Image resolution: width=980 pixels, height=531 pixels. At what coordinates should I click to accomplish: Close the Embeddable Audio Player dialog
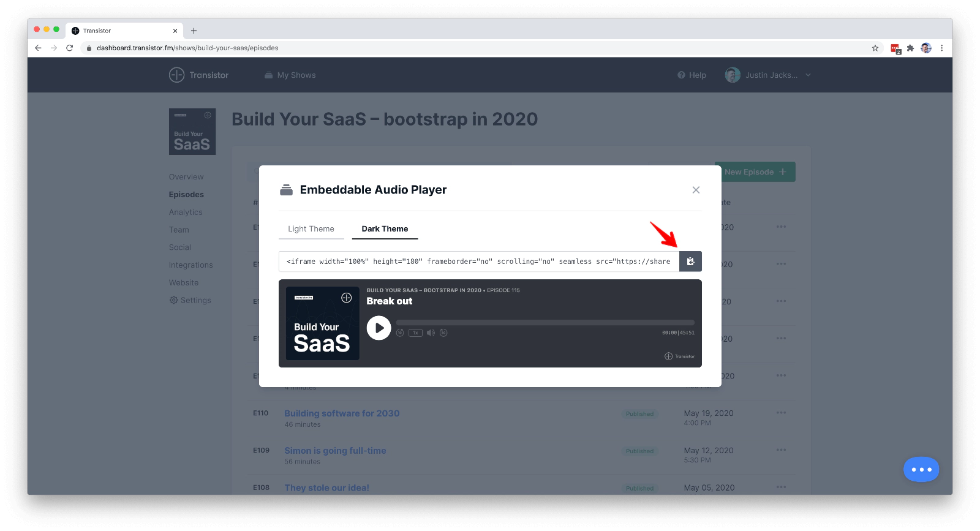(696, 190)
